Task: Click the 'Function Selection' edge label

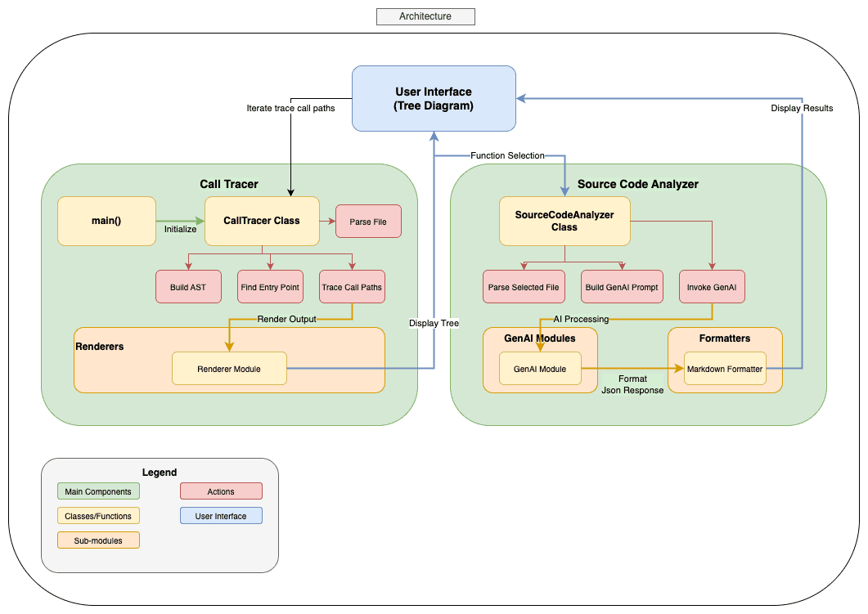Action: [507, 155]
